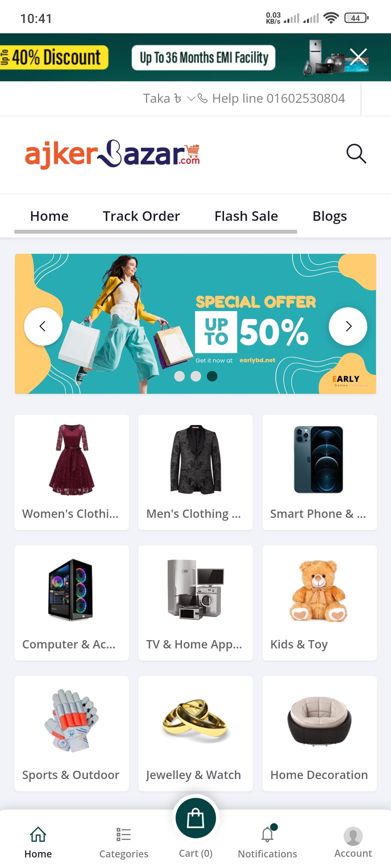
Task: Select third carousel dot indicator
Action: (212, 376)
